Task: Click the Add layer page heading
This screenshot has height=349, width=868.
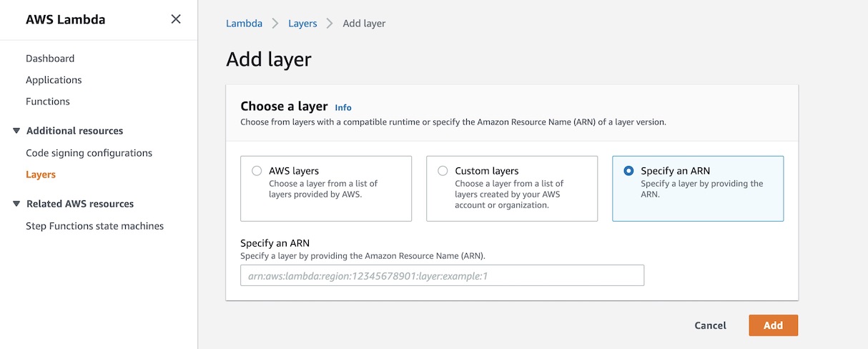Action: click(x=269, y=59)
